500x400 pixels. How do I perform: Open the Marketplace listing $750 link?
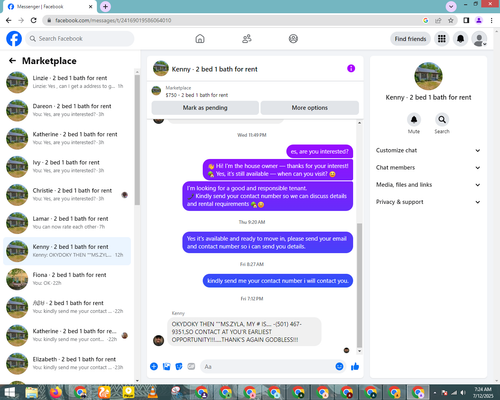pyautogui.click(x=197, y=95)
